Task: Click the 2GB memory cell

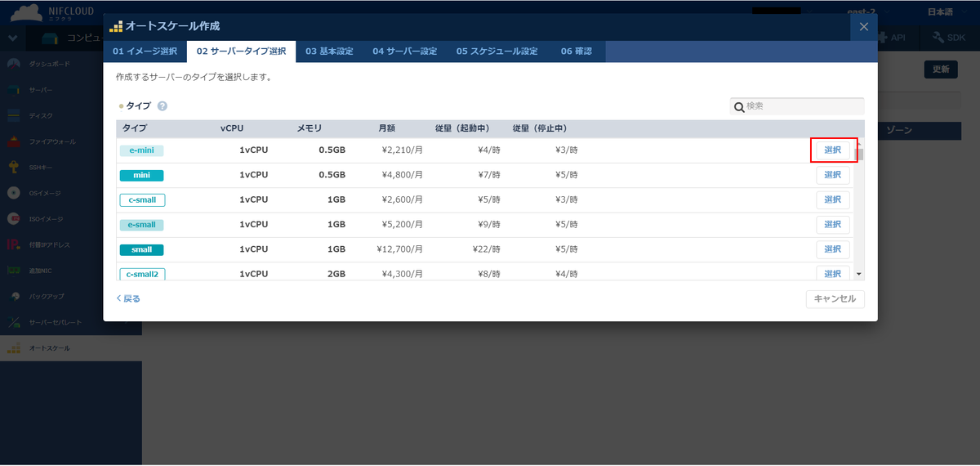Action: [x=336, y=274]
